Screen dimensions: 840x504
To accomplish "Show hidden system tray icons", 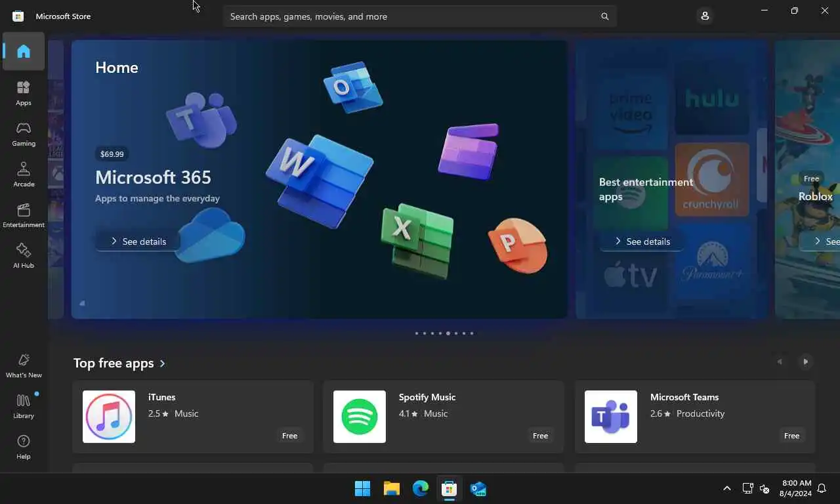I will coord(726,488).
